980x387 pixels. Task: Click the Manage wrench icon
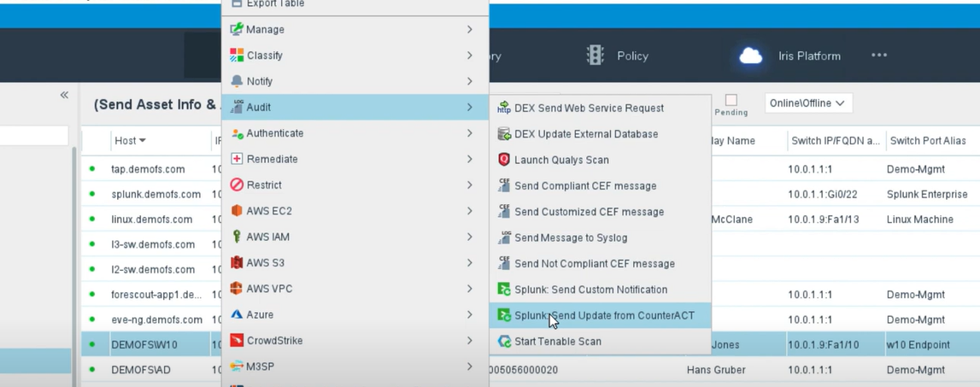click(237, 29)
